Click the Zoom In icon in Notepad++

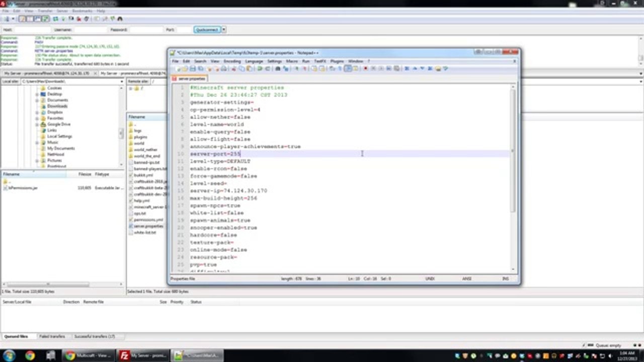[296, 68]
